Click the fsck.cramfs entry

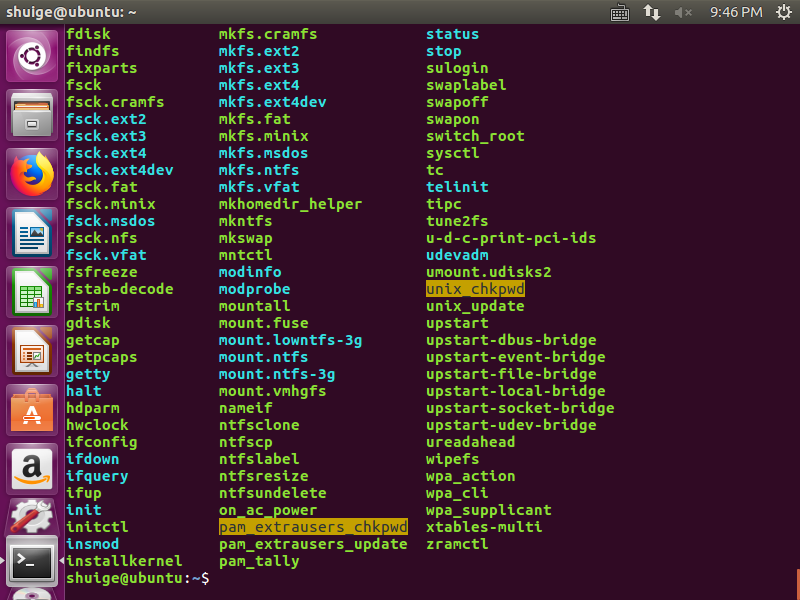[x=115, y=102]
